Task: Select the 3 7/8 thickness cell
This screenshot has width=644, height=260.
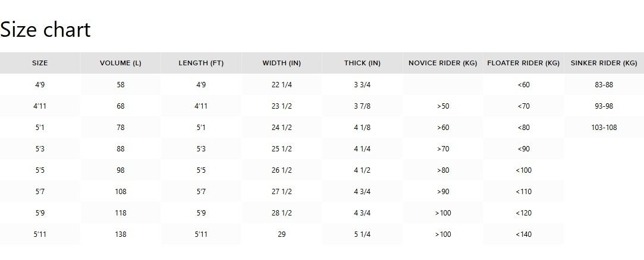Action: pos(362,106)
